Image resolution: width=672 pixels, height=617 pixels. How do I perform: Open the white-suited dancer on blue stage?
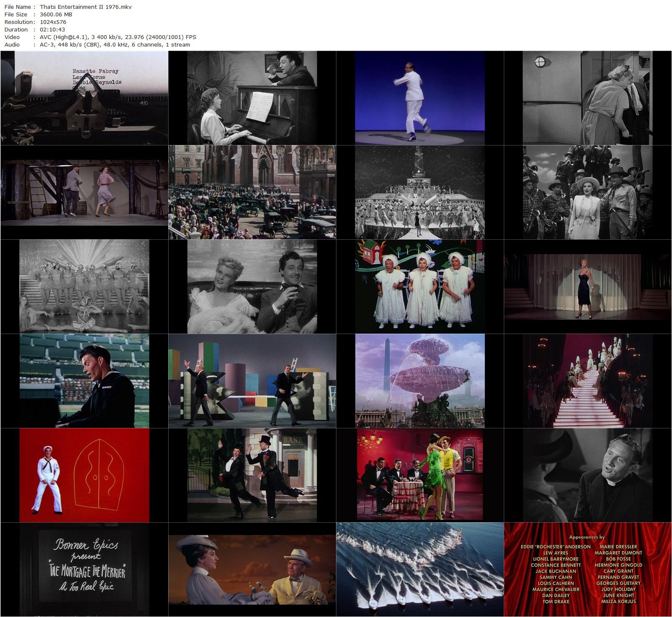point(420,98)
